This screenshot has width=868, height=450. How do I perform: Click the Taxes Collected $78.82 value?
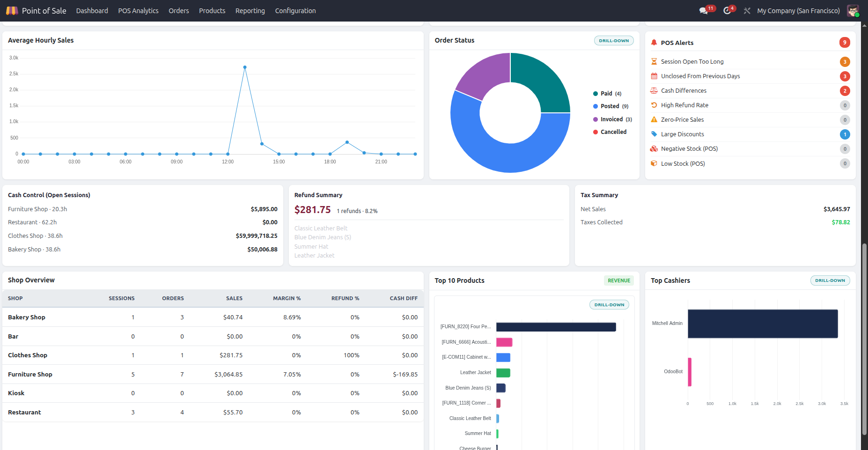(x=841, y=222)
